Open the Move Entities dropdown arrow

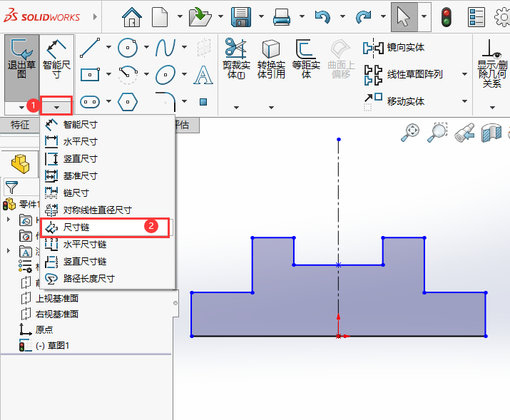pyautogui.click(x=464, y=101)
